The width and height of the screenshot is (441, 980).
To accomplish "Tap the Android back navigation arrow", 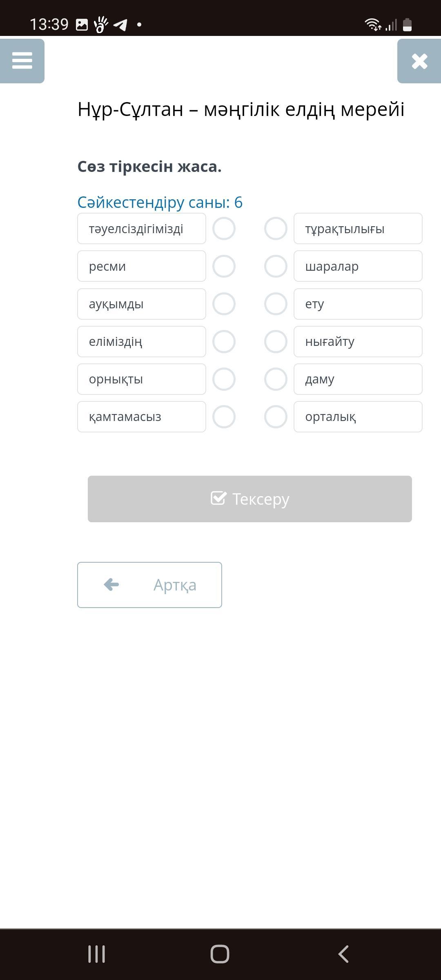I will [x=343, y=954].
